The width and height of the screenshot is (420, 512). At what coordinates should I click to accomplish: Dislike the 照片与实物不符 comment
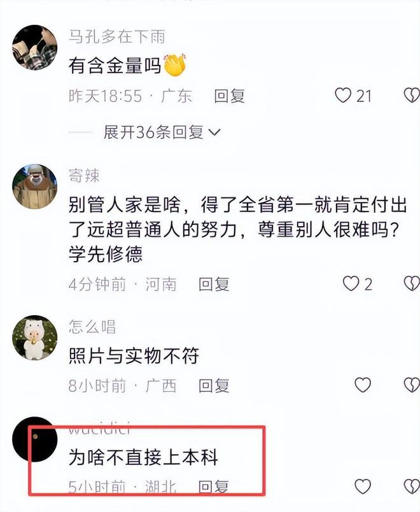click(x=412, y=385)
